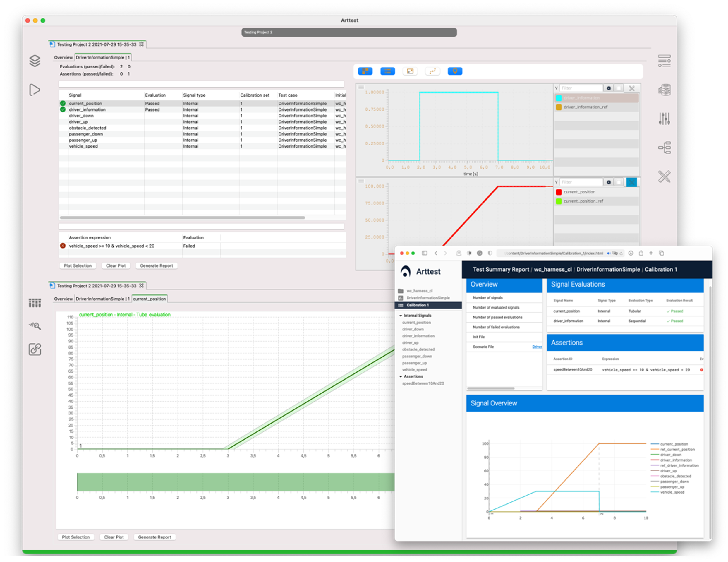
Task: Toggle the list view button in the plot toolbar
Action: pos(387,71)
